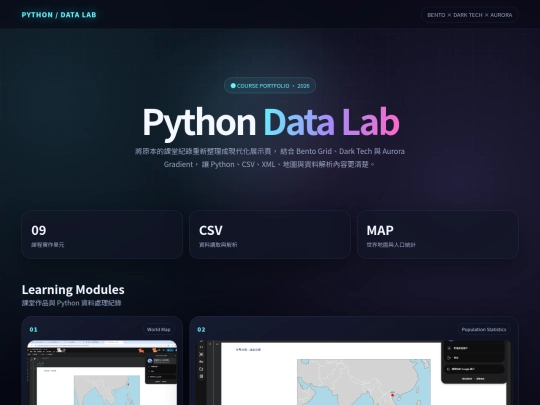
Task: Click the PYTHON / DATA LAB logo
Action: [x=59, y=15]
